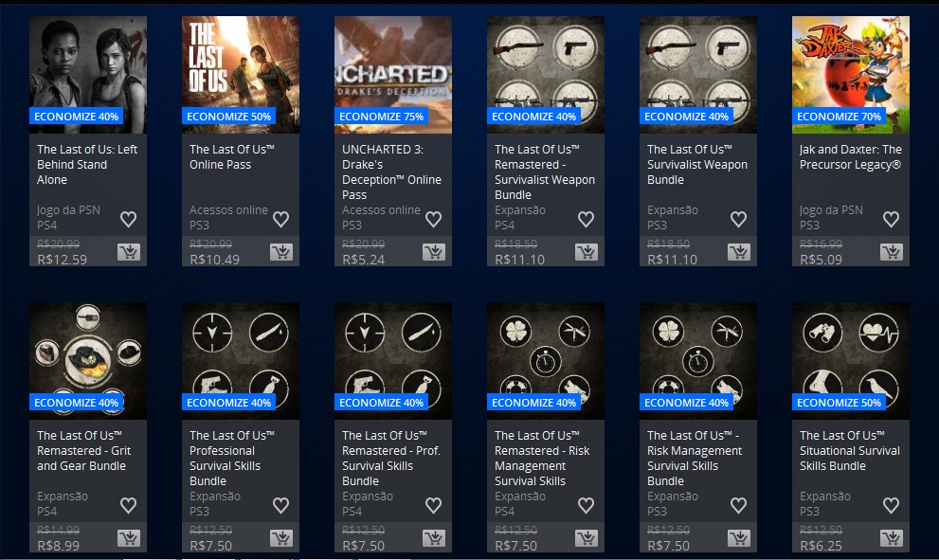The width and height of the screenshot is (939, 560).
Task: Click 'Acessos online' label under Uncharted 3
Action: pyautogui.click(x=381, y=210)
